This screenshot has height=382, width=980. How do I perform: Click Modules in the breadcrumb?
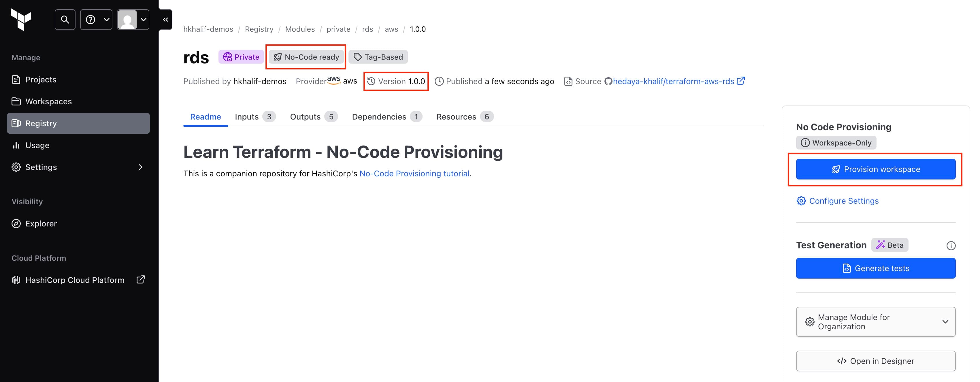pyautogui.click(x=300, y=29)
